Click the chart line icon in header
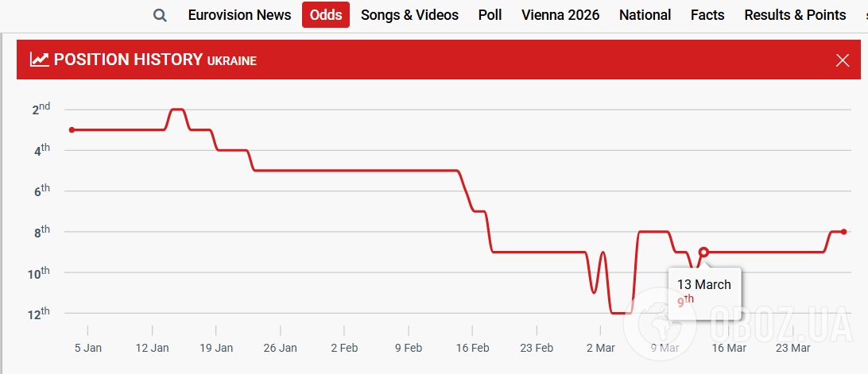Screen dimensions: 868x374 pyautogui.click(x=39, y=60)
